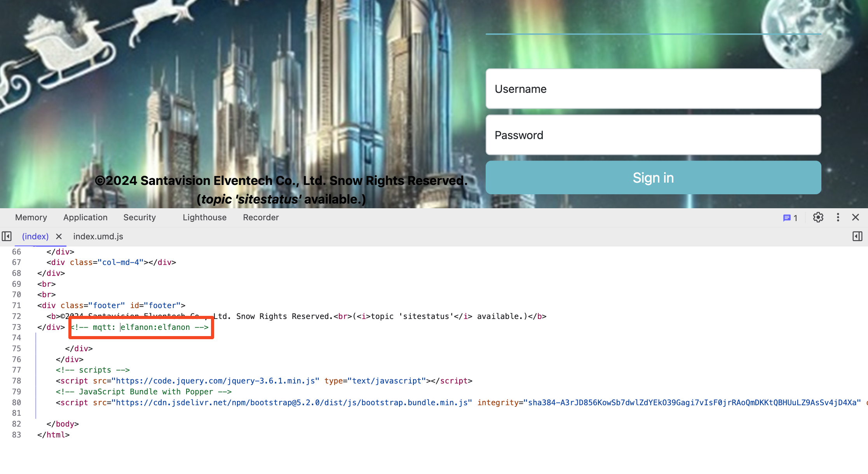Image resolution: width=868 pixels, height=474 pixels.
Task: Open the DevTools three-dot customize menu
Action: tap(838, 218)
